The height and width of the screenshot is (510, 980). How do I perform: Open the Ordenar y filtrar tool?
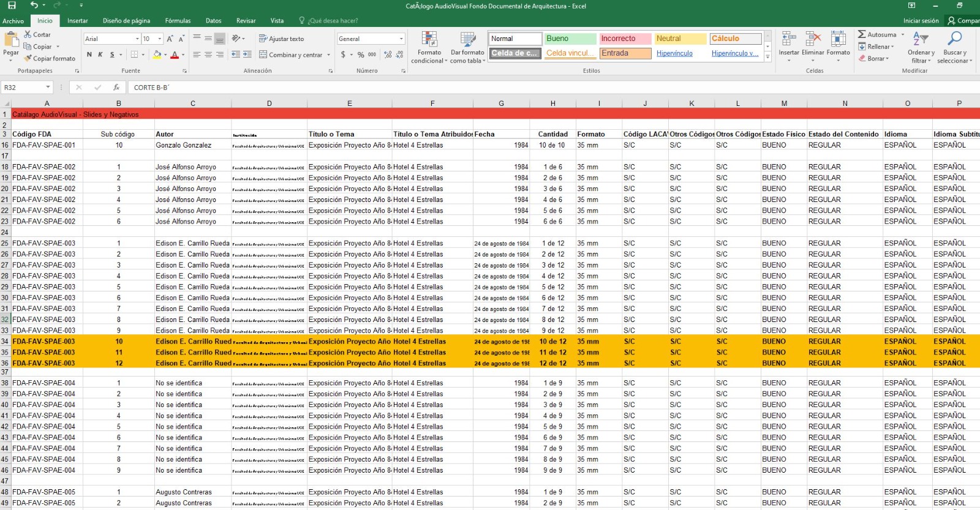tap(921, 47)
